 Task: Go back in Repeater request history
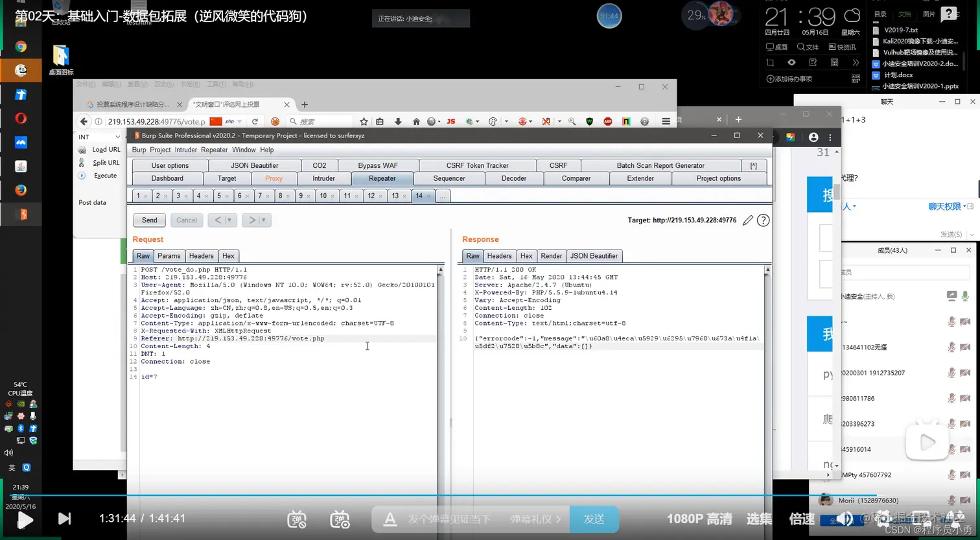pyautogui.click(x=218, y=220)
